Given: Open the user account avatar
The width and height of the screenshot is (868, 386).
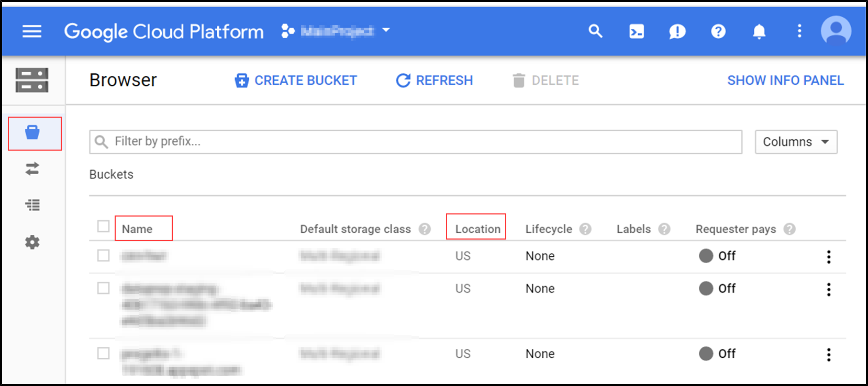Looking at the screenshot, I should tap(836, 31).
